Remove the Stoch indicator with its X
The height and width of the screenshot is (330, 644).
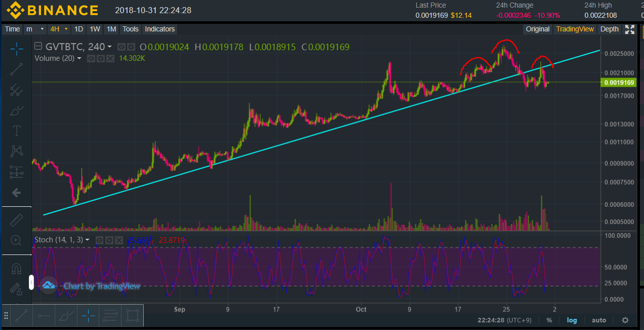coord(118,240)
